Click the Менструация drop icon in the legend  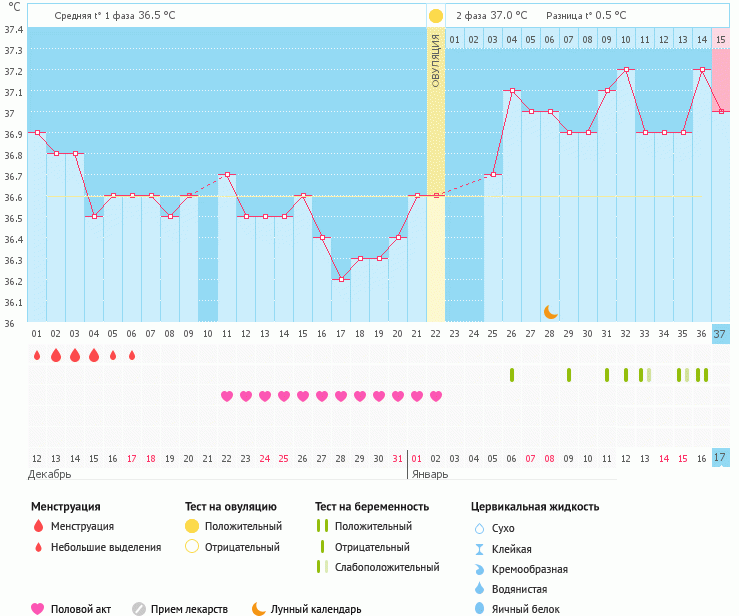pyautogui.click(x=38, y=526)
